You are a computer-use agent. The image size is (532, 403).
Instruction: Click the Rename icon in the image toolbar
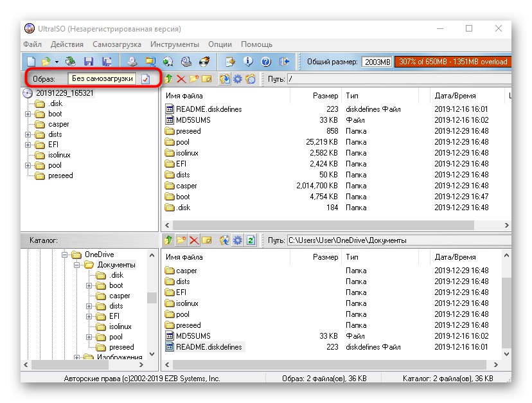207,79
